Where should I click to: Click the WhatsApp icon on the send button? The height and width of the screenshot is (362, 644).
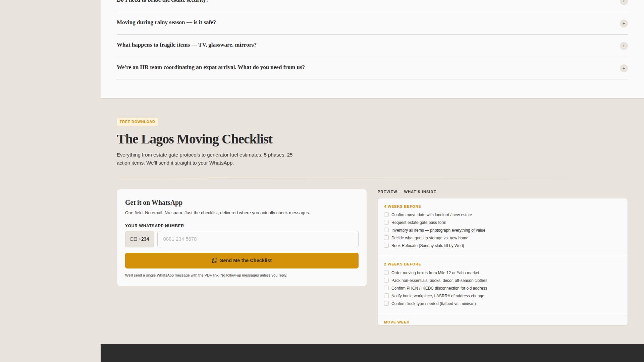tap(215, 260)
